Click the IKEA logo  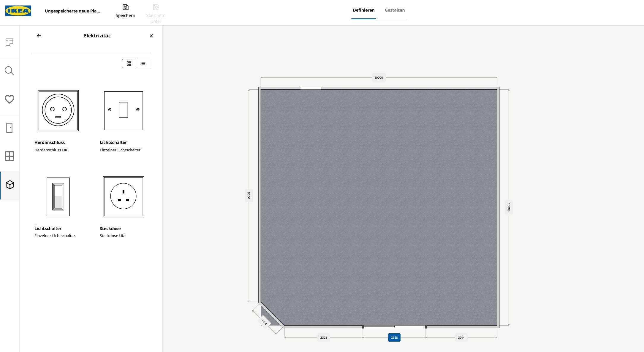tap(18, 11)
